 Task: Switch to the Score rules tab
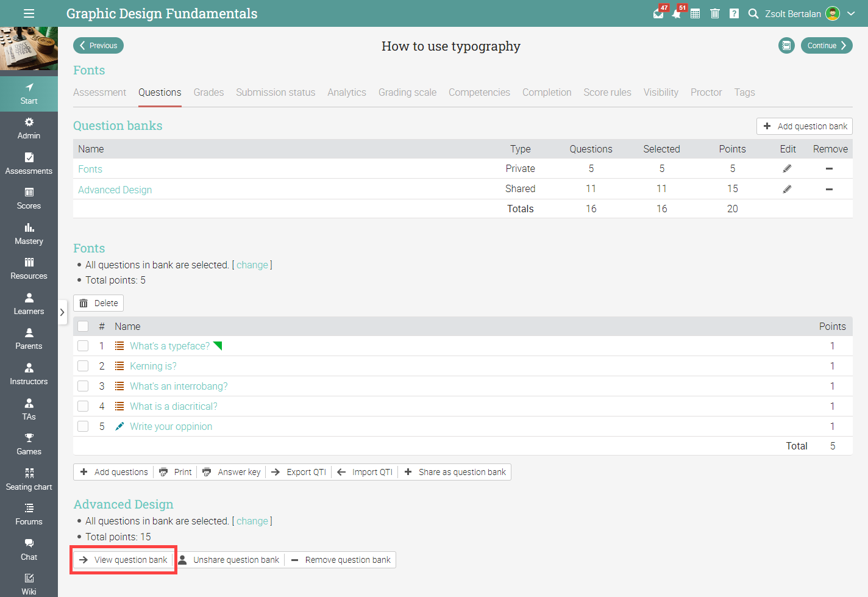click(x=607, y=92)
